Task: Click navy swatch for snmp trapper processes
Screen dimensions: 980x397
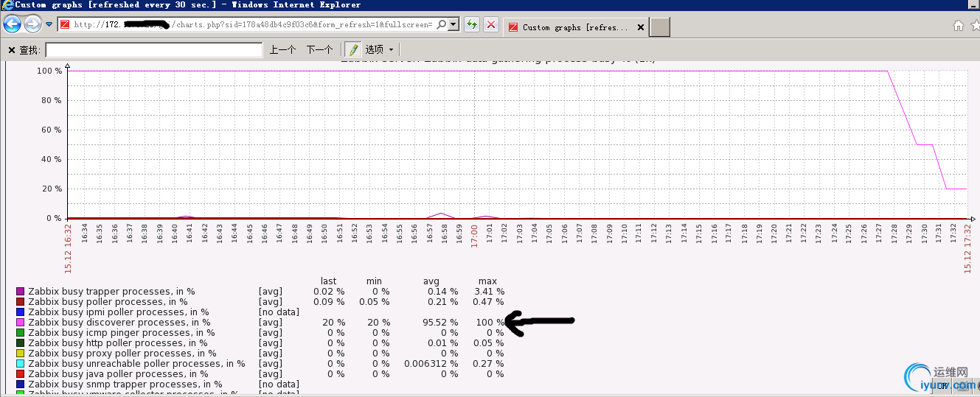Action: click(21, 384)
